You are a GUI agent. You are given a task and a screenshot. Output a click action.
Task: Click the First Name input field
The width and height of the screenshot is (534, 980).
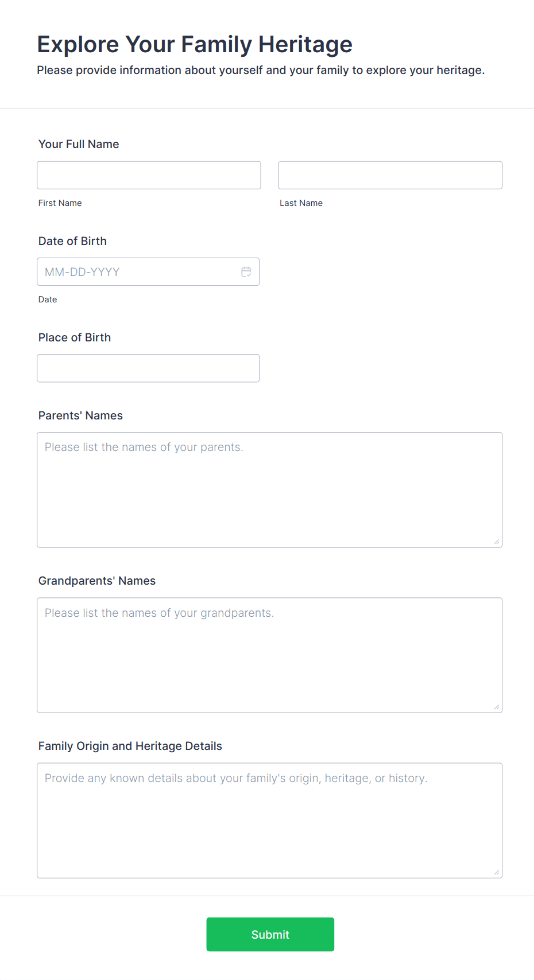tap(149, 175)
